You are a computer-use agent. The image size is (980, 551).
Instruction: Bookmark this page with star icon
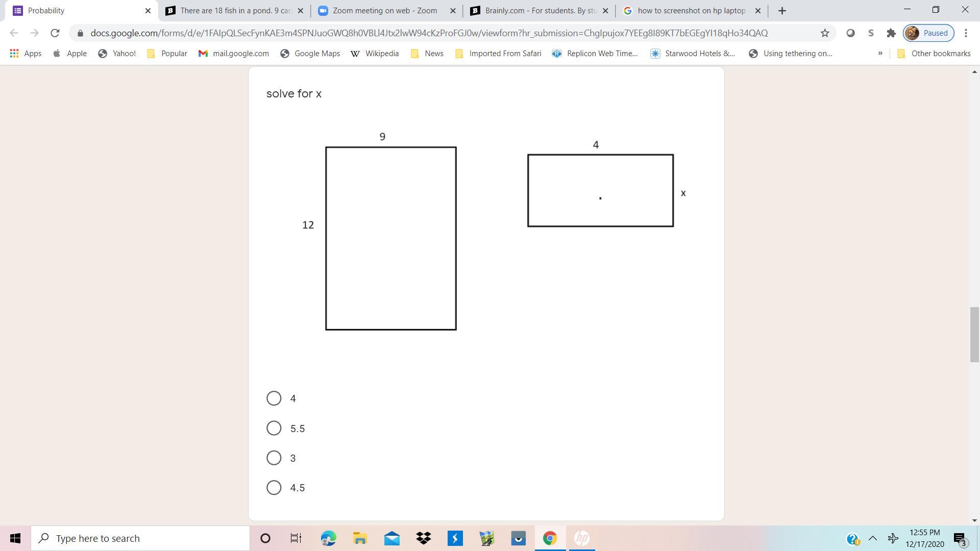click(825, 33)
